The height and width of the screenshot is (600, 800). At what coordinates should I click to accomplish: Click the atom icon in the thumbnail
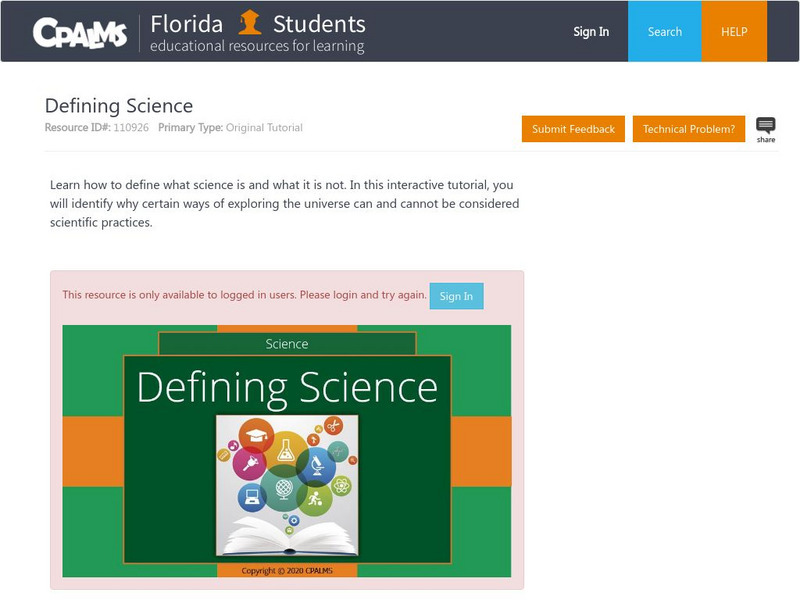pos(339,485)
